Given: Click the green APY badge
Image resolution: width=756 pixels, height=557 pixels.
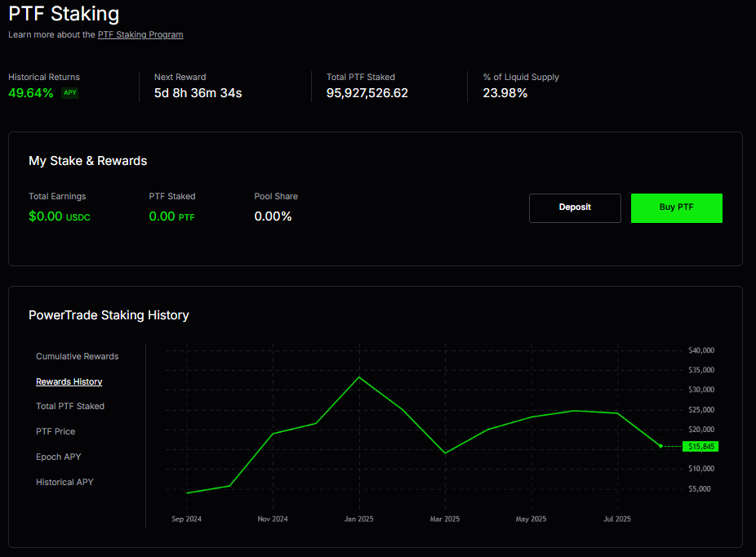Looking at the screenshot, I should (70, 93).
